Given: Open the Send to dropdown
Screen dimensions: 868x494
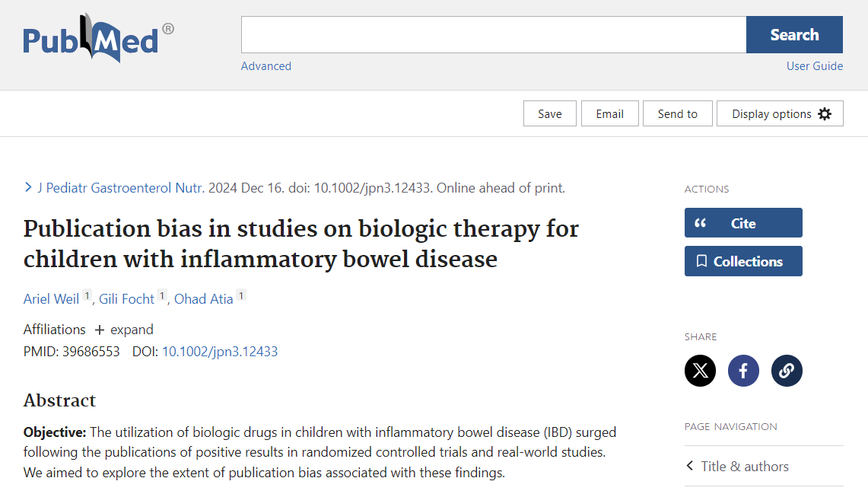Looking at the screenshot, I should click(677, 114).
